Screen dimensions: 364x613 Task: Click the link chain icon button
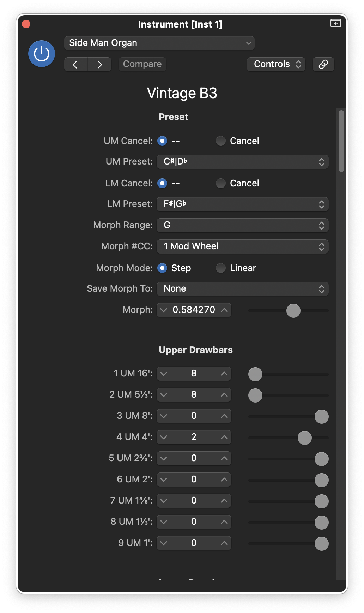(323, 64)
